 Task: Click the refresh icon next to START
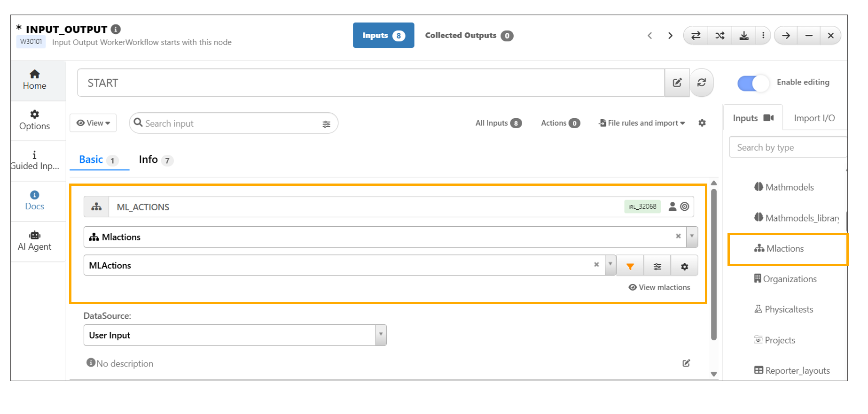click(701, 83)
